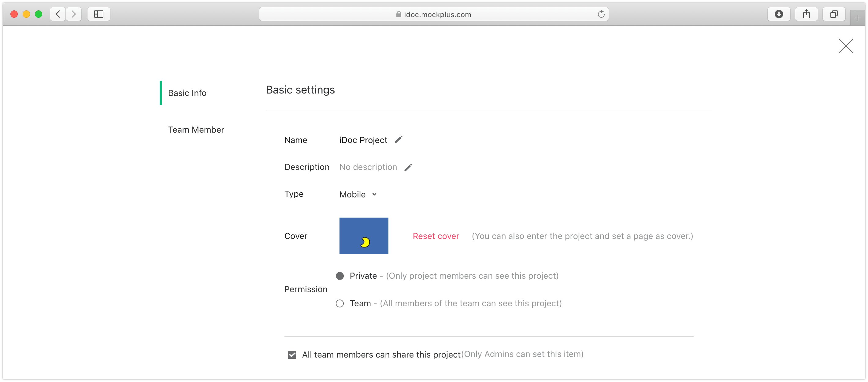
Task: Open a new tab with plus button
Action: [x=857, y=18]
